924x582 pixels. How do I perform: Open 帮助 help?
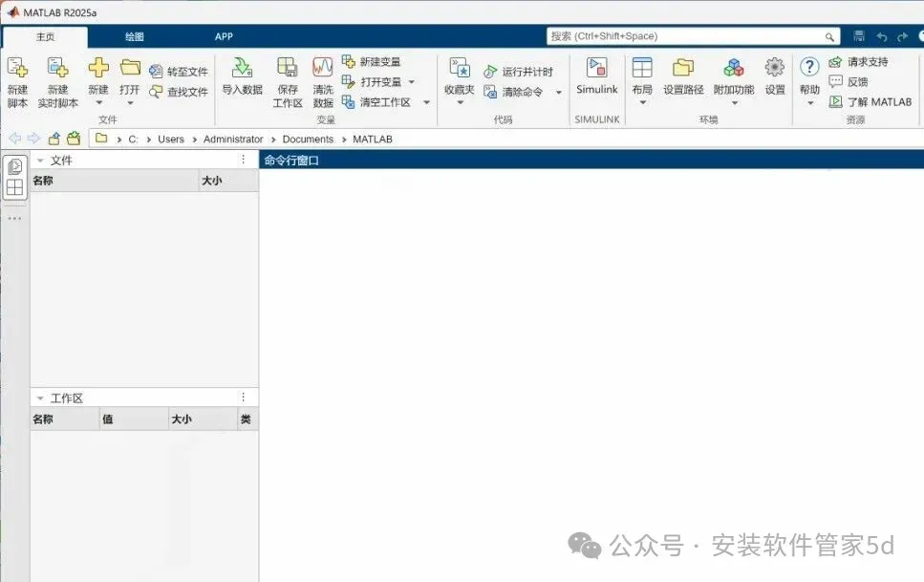pyautogui.click(x=809, y=76)
